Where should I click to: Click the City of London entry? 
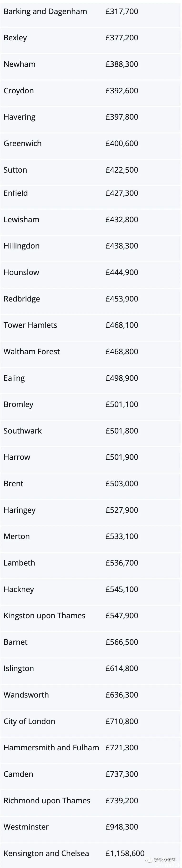pos(29,721)
